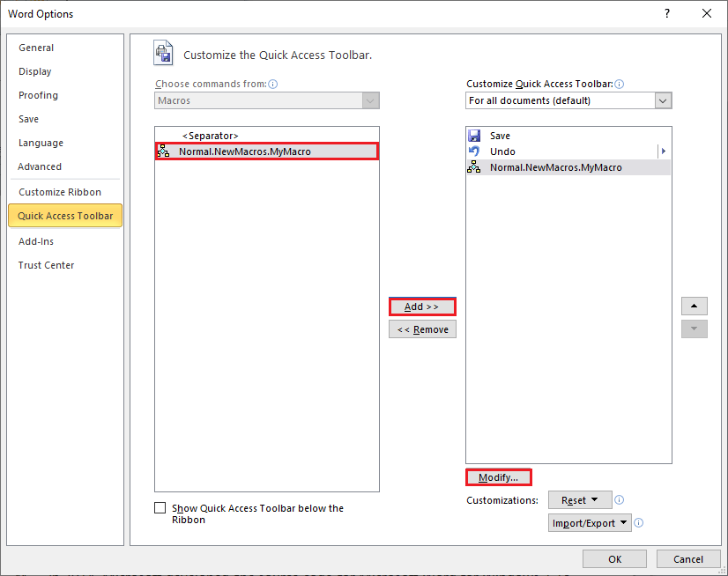The width and height of the screenshot is (728, 576).
Task: Select the Quick Access Toolbar category
Action: [65, 216]
